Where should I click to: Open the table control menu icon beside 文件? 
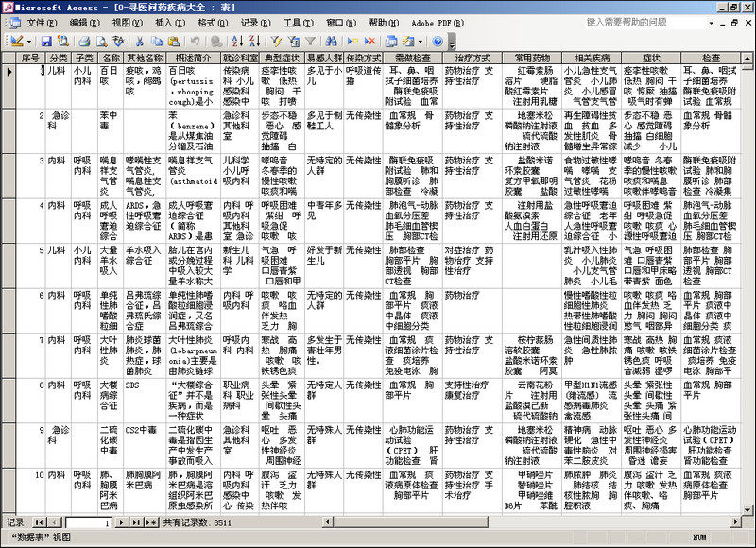click(x=13, y=23)
